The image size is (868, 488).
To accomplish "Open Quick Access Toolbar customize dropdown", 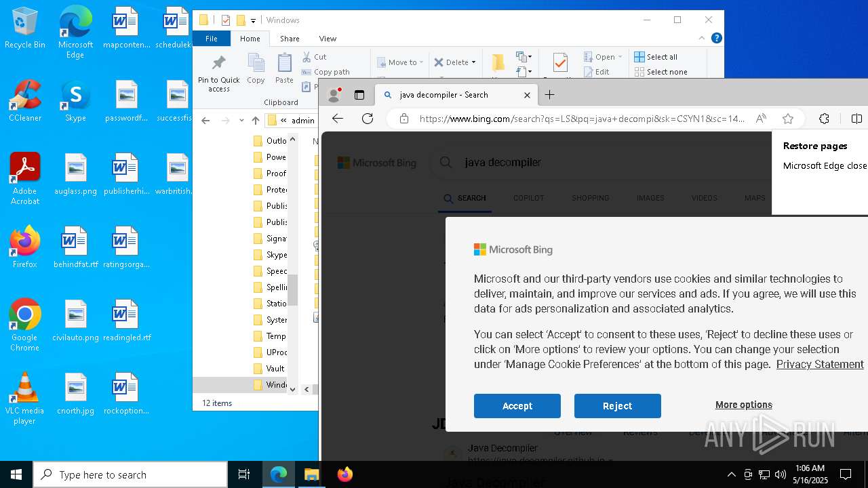I will click(253, 20).
